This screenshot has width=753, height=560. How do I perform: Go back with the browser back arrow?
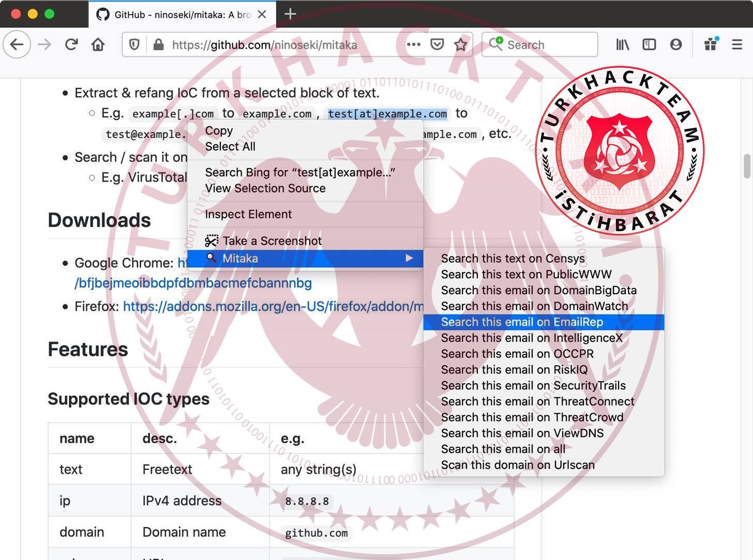(17, 44)
